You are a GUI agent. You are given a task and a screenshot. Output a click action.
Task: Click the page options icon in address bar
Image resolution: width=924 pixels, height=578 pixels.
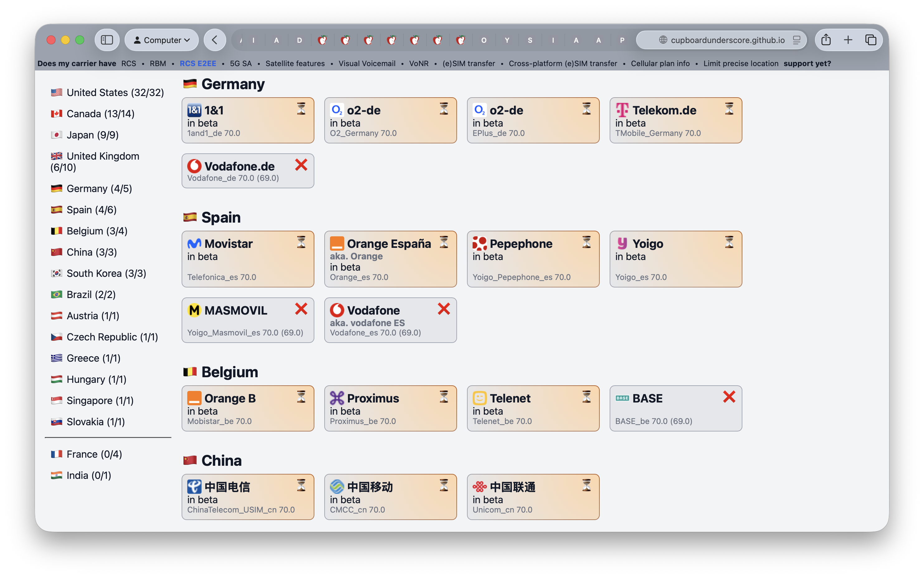pos(796,40)
